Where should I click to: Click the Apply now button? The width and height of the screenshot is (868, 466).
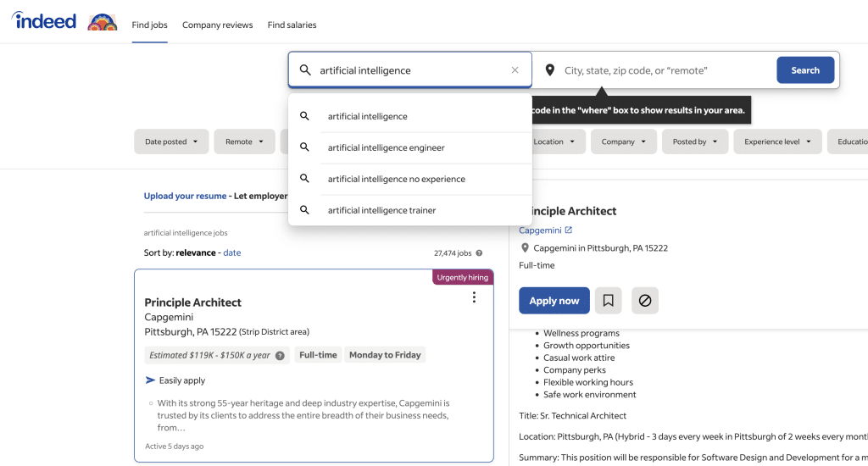click(554, 301)
